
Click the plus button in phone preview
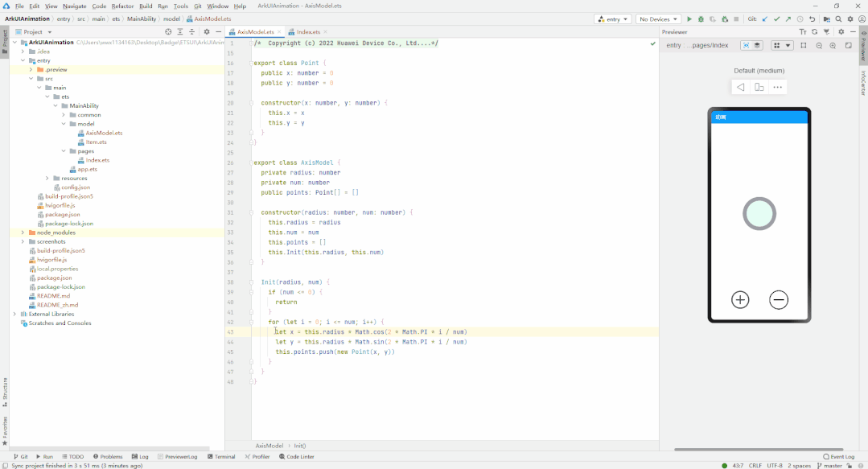740,300
